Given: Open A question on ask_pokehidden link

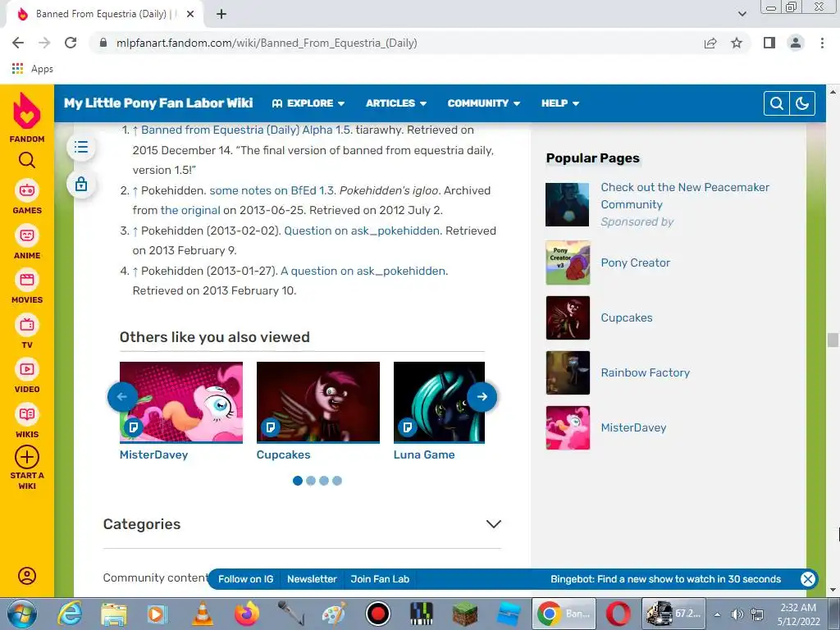Looking at the screenshot, I should [363, 271].
